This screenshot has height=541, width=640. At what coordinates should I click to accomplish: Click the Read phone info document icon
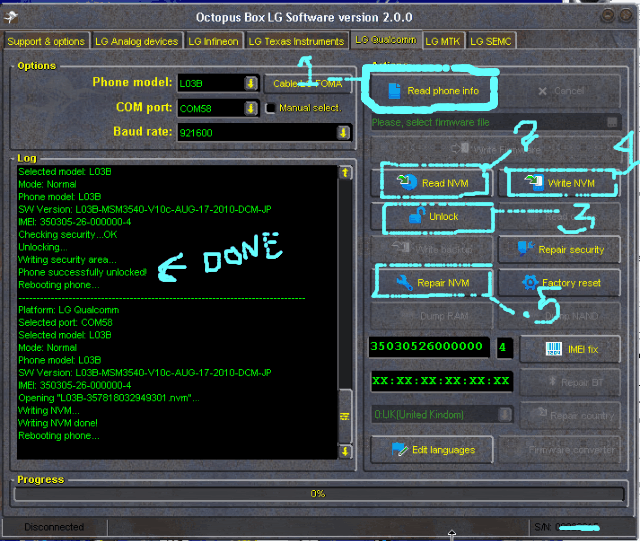point(394,91)
